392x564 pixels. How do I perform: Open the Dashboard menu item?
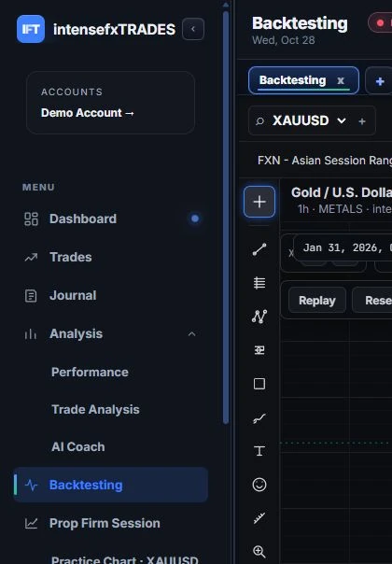click(110, 219)
